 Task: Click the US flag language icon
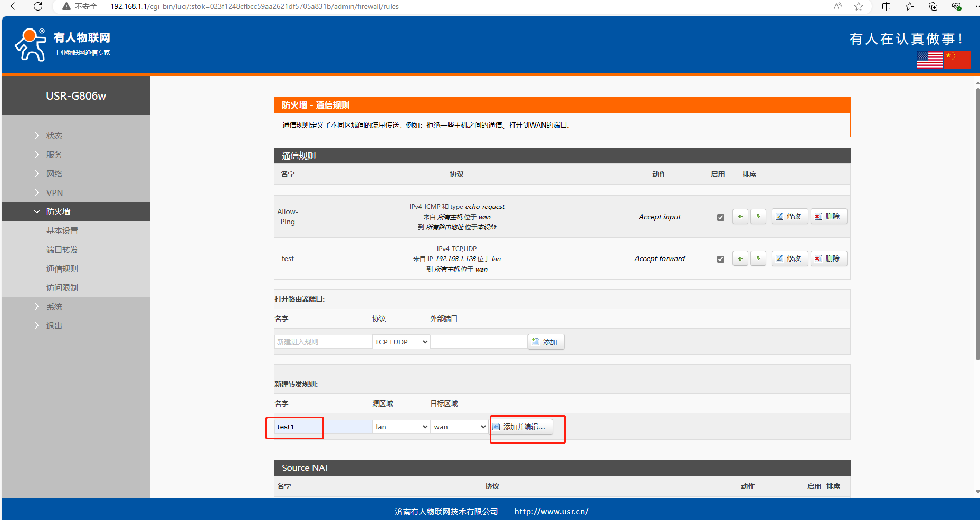pos(929,60)
